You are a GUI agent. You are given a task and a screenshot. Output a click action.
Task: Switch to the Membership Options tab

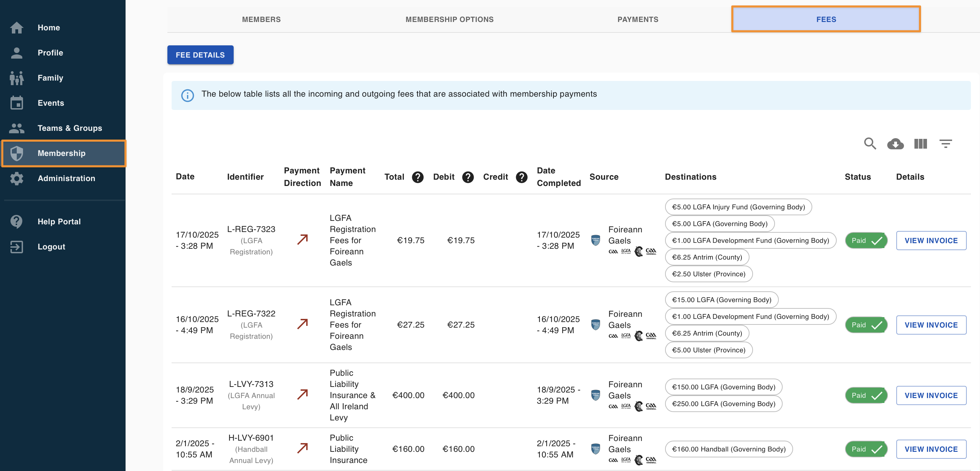[x=449, y=20]
